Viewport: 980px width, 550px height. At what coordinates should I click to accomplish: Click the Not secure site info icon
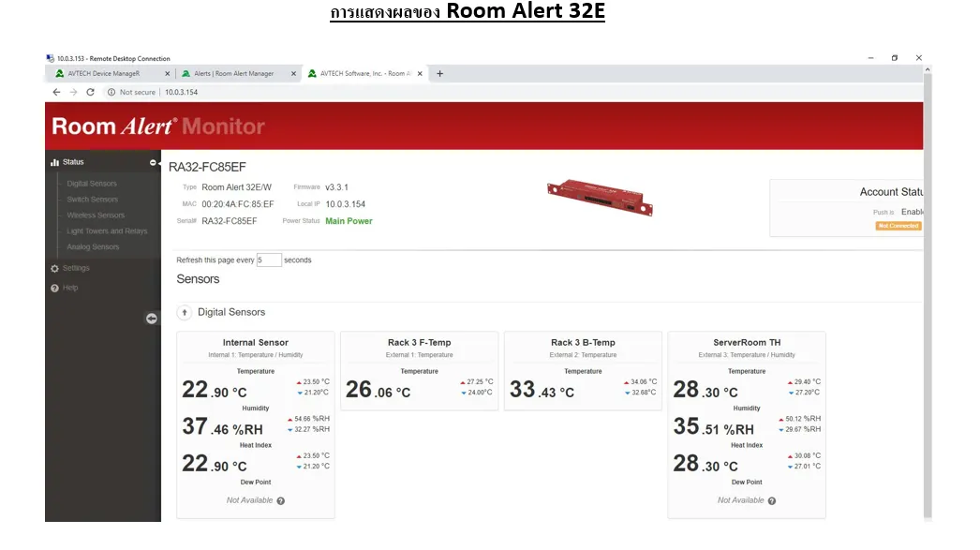click(x=111, y=92)
